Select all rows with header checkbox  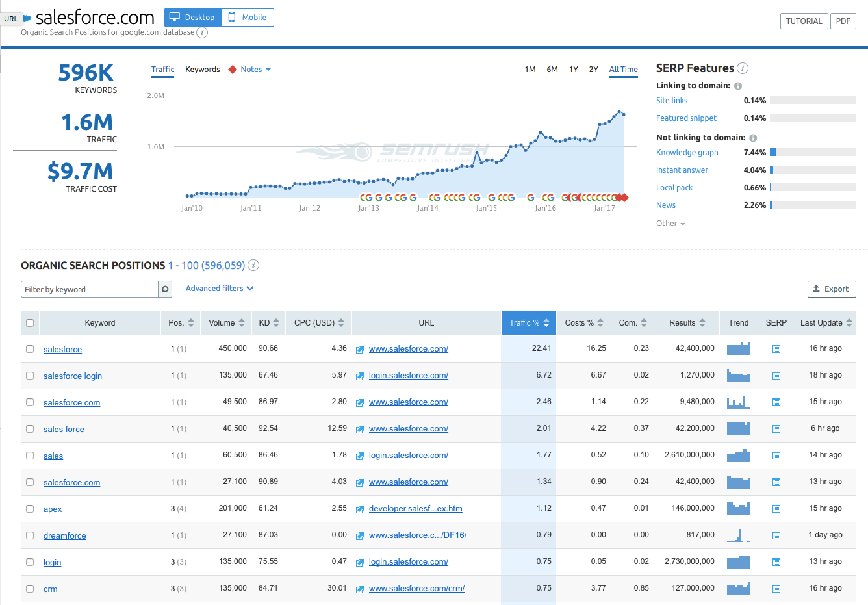(x=30, y=323)
